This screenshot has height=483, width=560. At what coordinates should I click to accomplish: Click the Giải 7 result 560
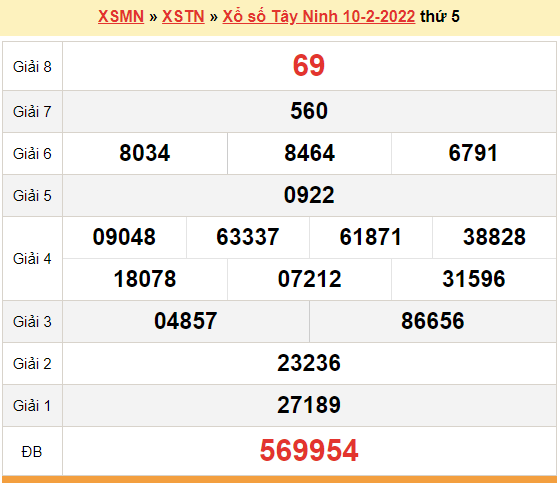pos(309,111)
